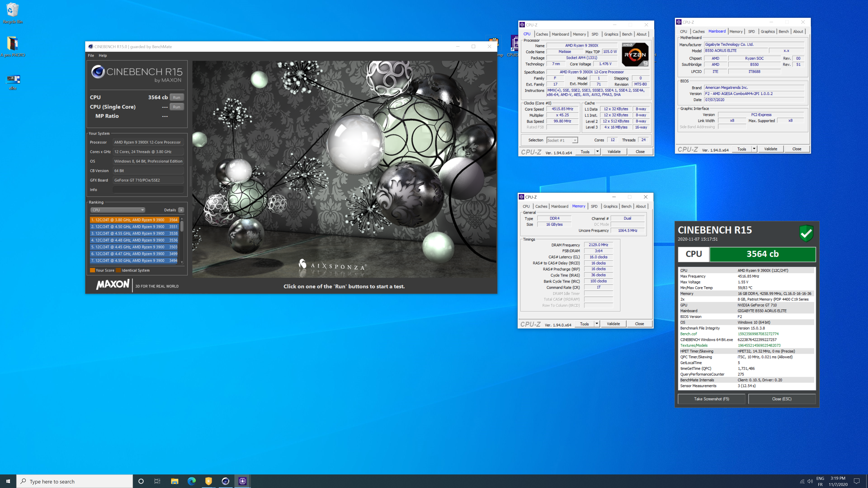This screenshot has height=488, width=868.
Task: Click Take Screenshot (F5) in BenchMate
Action: click(711, 399)
